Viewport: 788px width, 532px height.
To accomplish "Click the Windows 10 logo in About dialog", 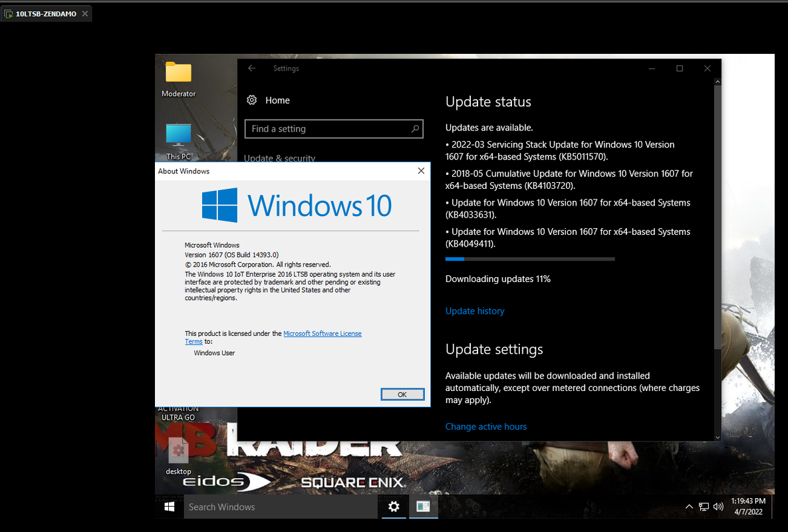I will pos(297,205).
